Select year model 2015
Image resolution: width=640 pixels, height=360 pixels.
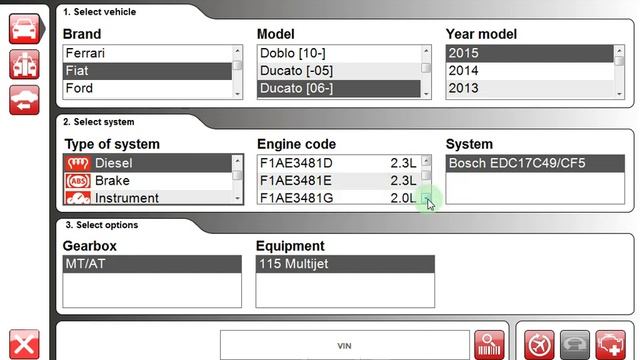click(x=530, y=53)
